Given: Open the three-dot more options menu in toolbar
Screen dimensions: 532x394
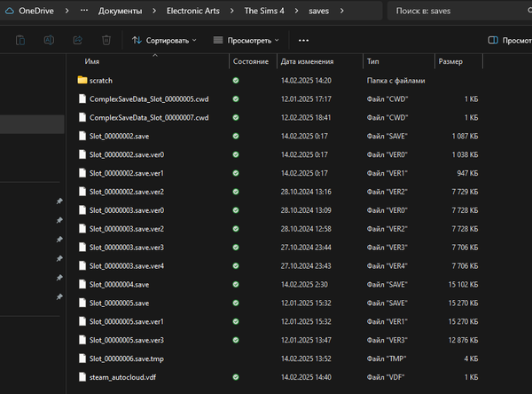Looking at the screenshot, I should (x=303, y=41).
